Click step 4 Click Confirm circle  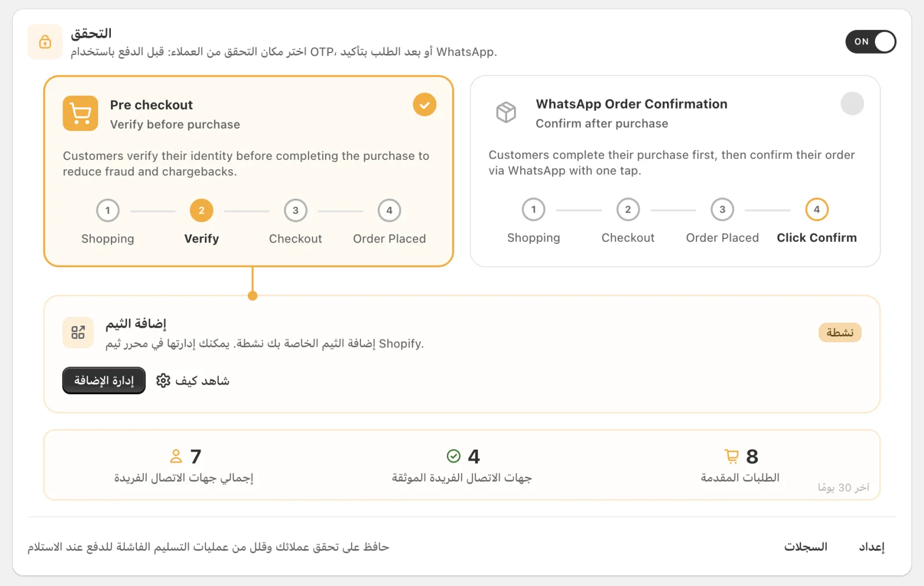point(817,210)
